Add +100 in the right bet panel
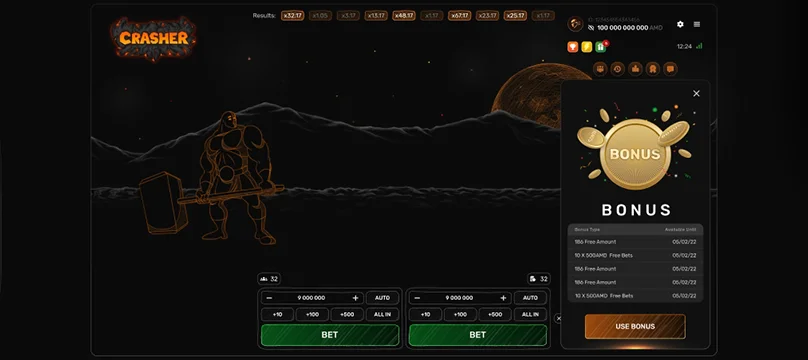The height and width of the screenshot is (360, 808). coord(460,314)
